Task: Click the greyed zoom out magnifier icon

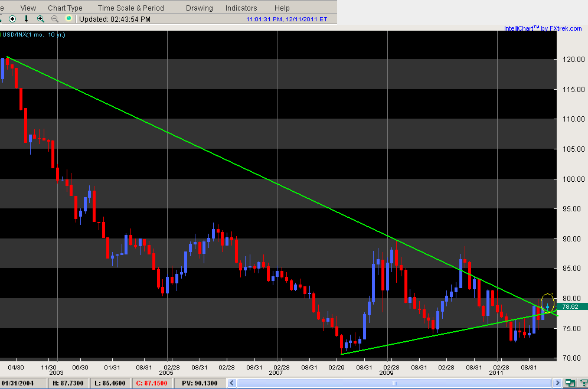Action: coord(55,19)
